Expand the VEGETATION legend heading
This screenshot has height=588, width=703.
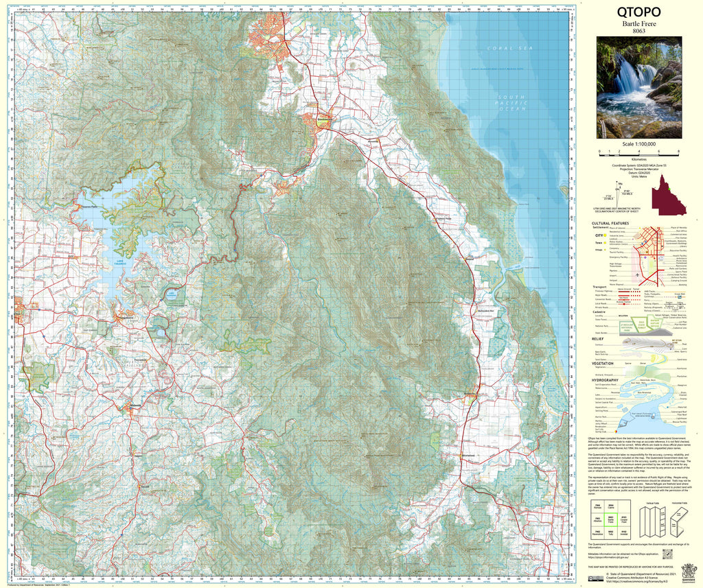click(603, 364)
